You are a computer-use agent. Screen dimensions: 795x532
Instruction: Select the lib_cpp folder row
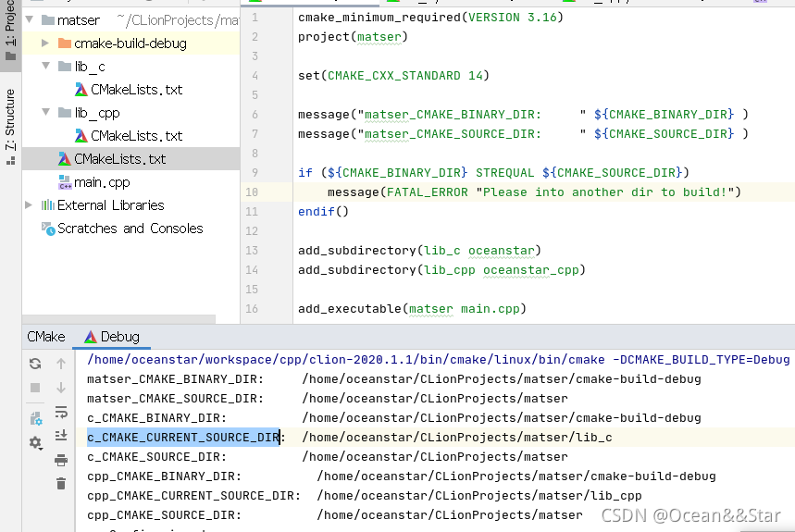pos(130,113)
